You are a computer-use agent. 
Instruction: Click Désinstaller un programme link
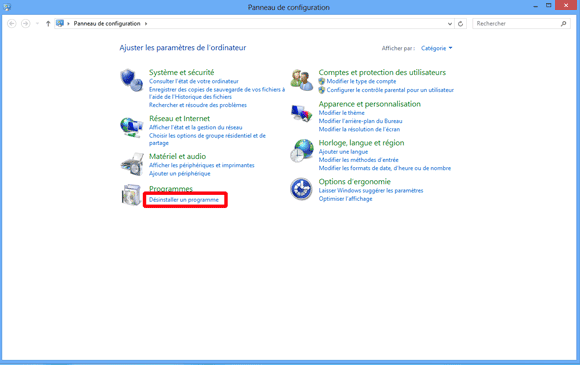point(184,200)
